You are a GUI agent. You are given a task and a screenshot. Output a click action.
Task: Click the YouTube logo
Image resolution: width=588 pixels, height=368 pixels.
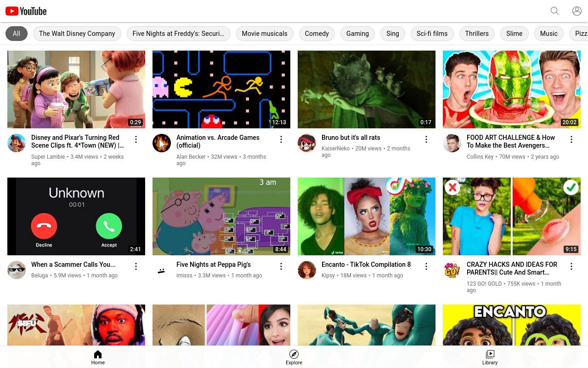click(26, 11)
